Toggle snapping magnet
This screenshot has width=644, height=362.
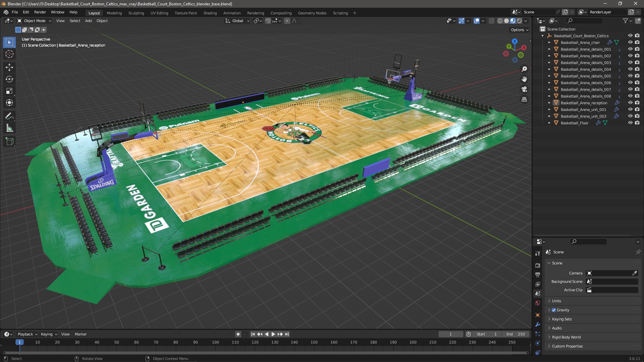pyautogui.click(x=268, y=21)
